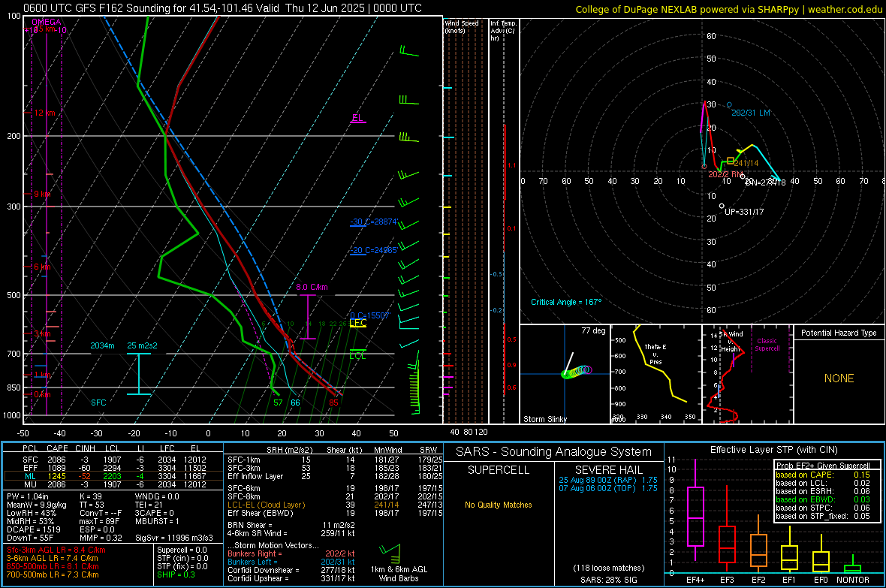Click the CAPE column header
Viewport: 886px width, 588px height.
[x=57, y=448]
